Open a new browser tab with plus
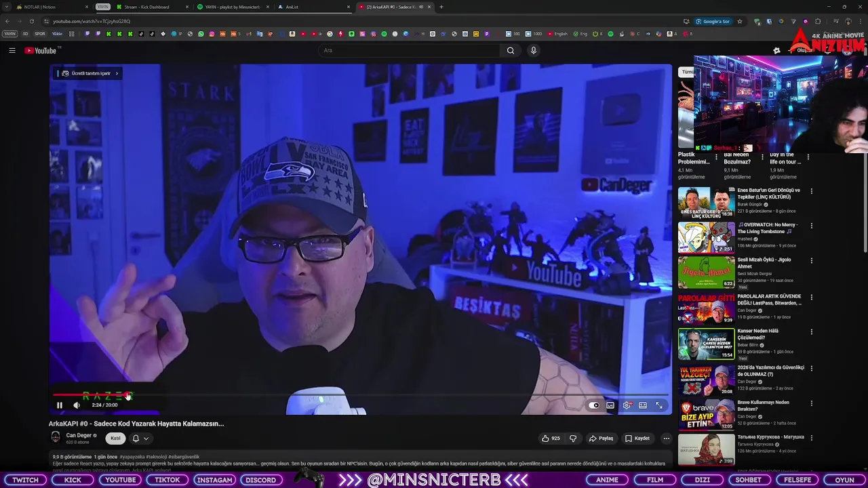Screen dimensions: 868x488 441,7
